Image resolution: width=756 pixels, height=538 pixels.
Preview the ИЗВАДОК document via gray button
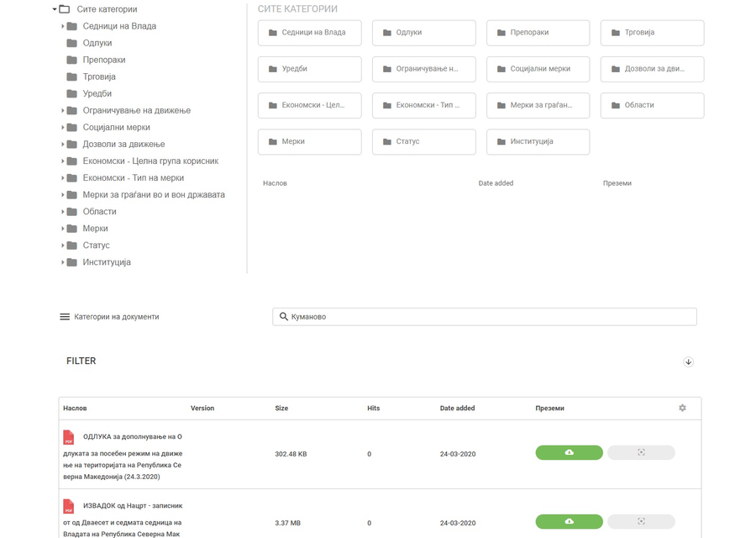tap(641, 521)
